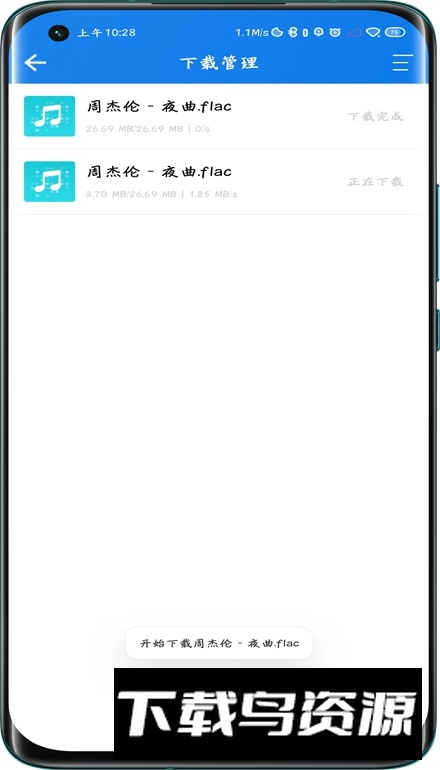Go back using the top-left arrow
Image resolution: width=440 pixels, height=770 pixels.
(35, 63)
